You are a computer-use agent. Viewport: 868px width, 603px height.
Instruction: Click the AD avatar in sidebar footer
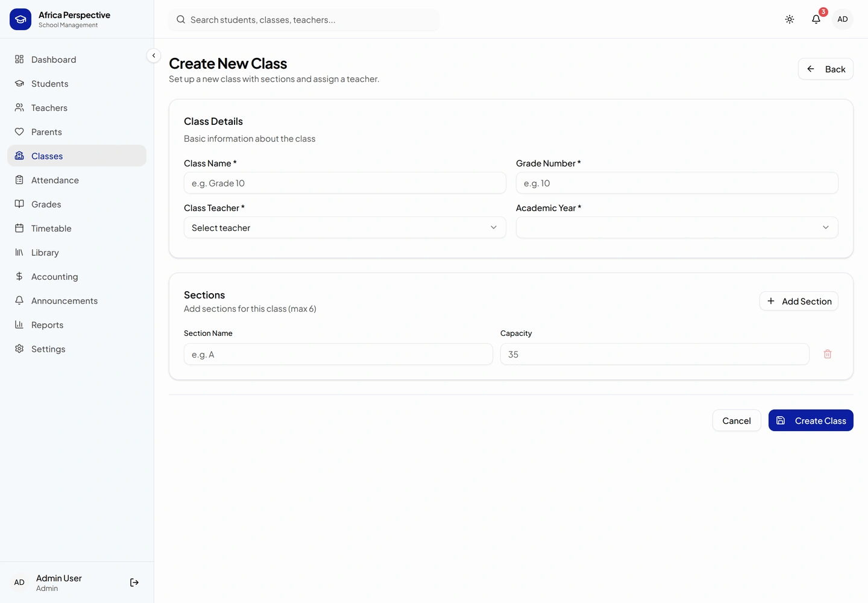point(19,582)
